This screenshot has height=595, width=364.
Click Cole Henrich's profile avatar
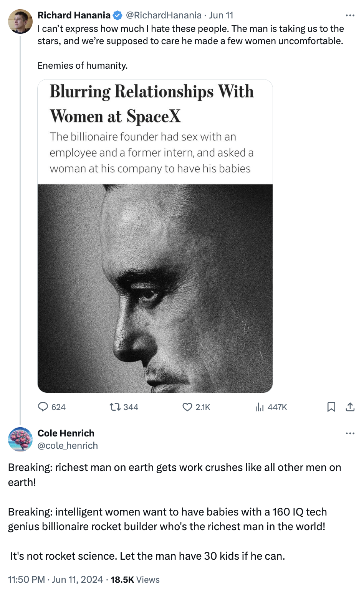point(20,440)
